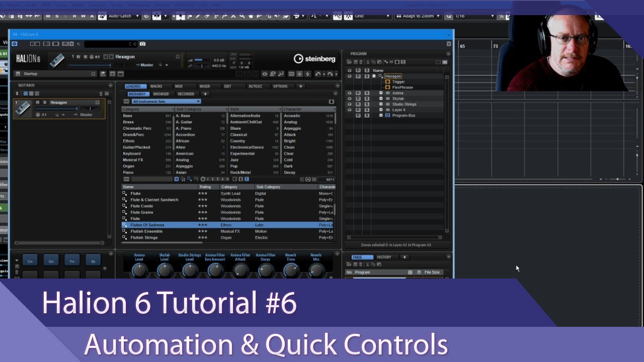The image size is (644, 362).
Task: Select the Flute Grains preset row
Action: pyautogui.click(x=228, y=212)
